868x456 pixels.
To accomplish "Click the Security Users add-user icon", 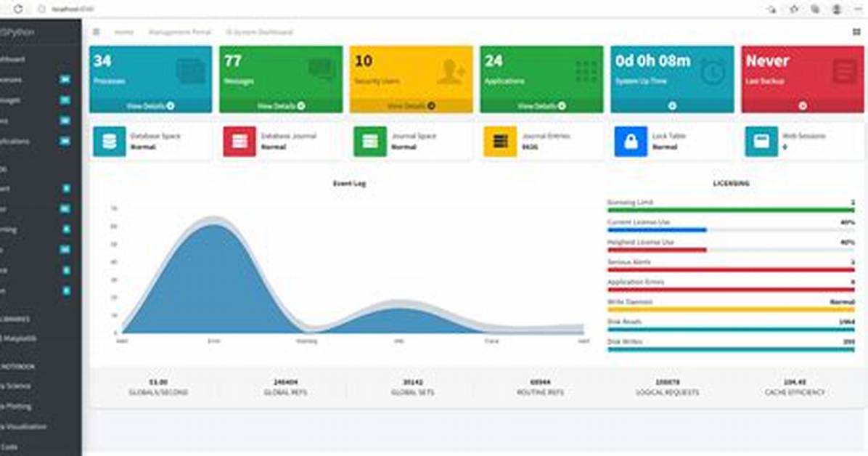I will coord(451,71).
